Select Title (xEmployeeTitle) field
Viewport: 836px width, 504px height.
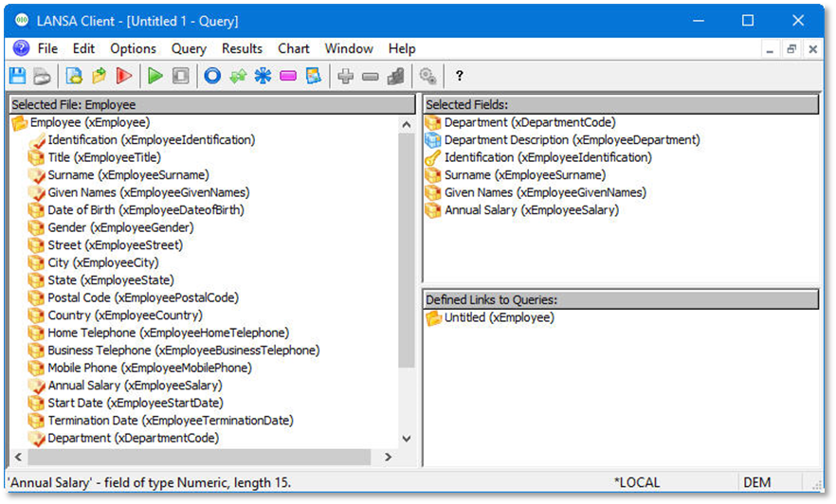tap(104, 157)
